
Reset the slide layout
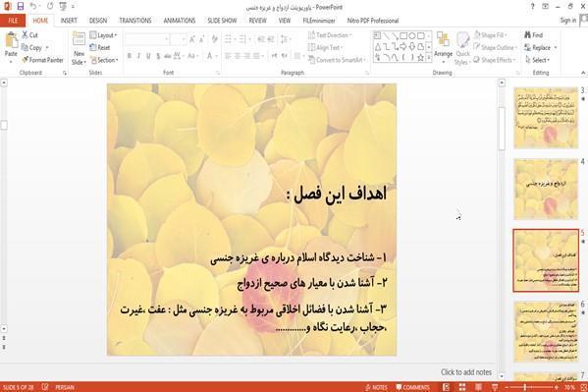pyautogui.click(x=100, y=48)
